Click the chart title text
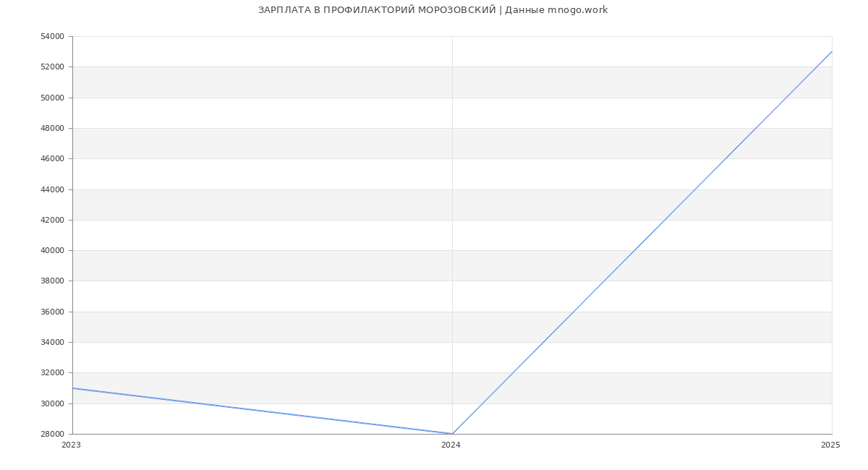 (x=433, y=10)
